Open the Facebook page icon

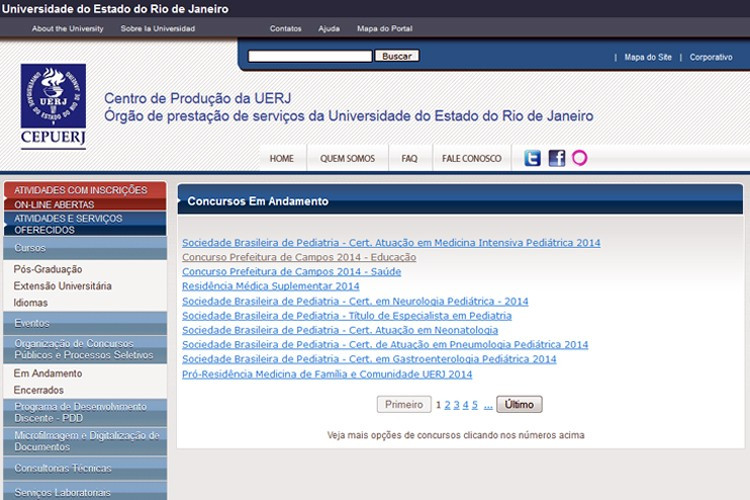[x=556, y=158]
